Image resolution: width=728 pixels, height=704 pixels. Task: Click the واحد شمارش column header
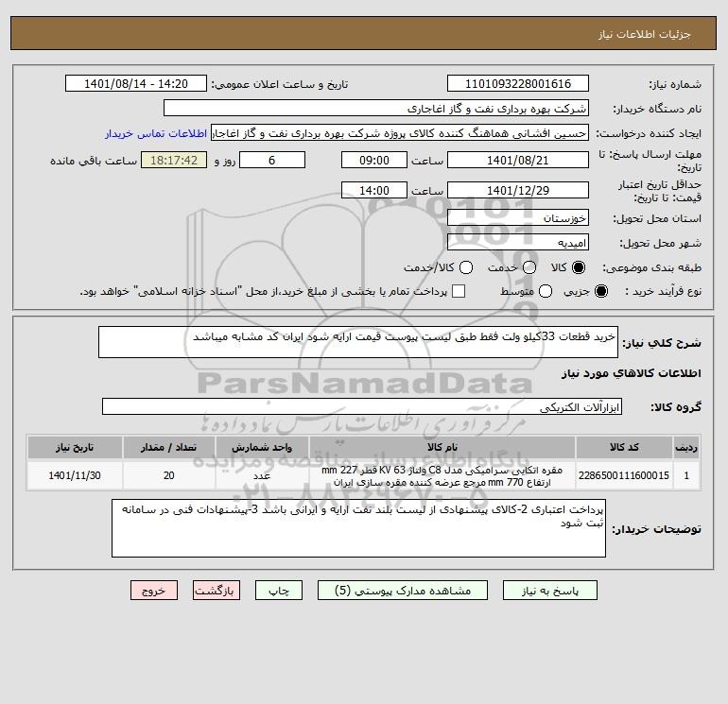[x=262, y=447]
